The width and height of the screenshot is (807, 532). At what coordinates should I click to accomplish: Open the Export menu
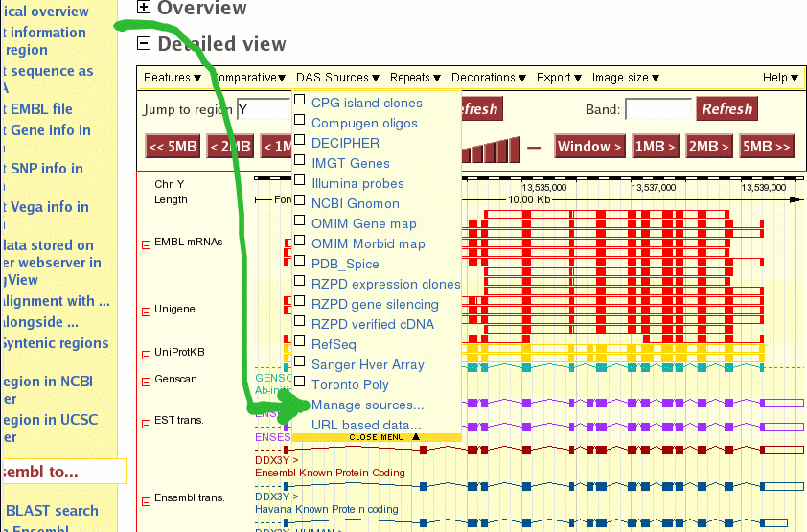[x=559, y=78]
